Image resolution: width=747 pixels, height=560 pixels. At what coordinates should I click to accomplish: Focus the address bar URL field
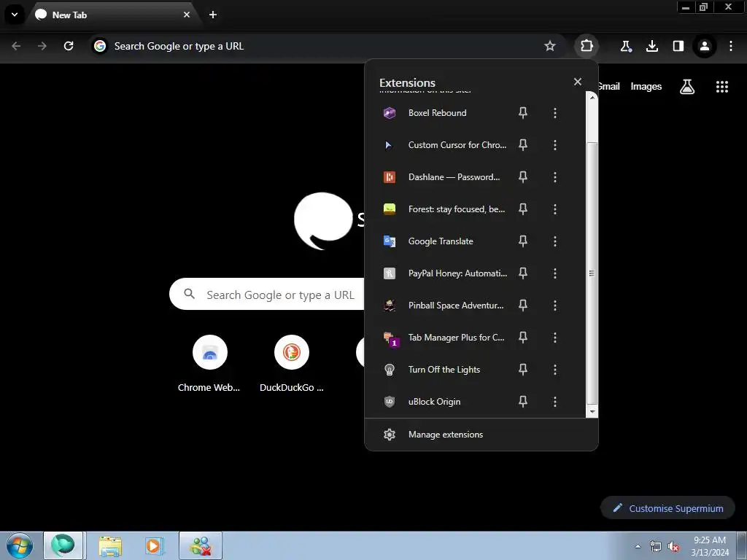click(326, 46)
